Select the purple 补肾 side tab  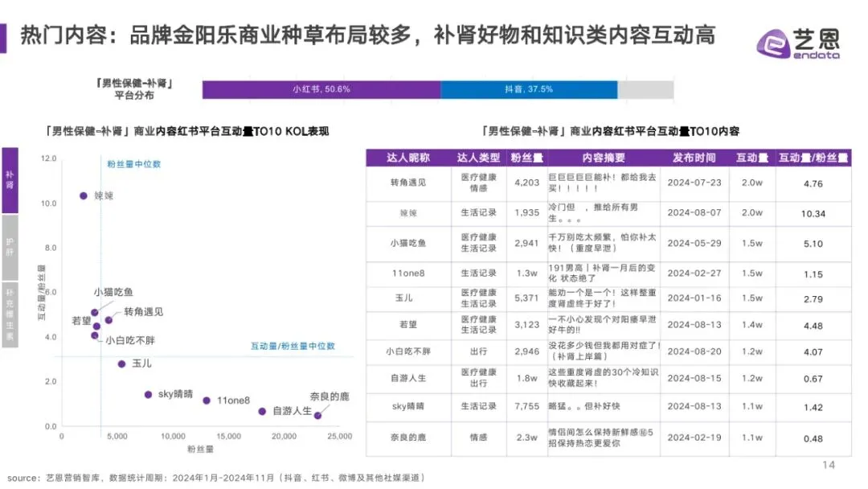click(10, 180)
